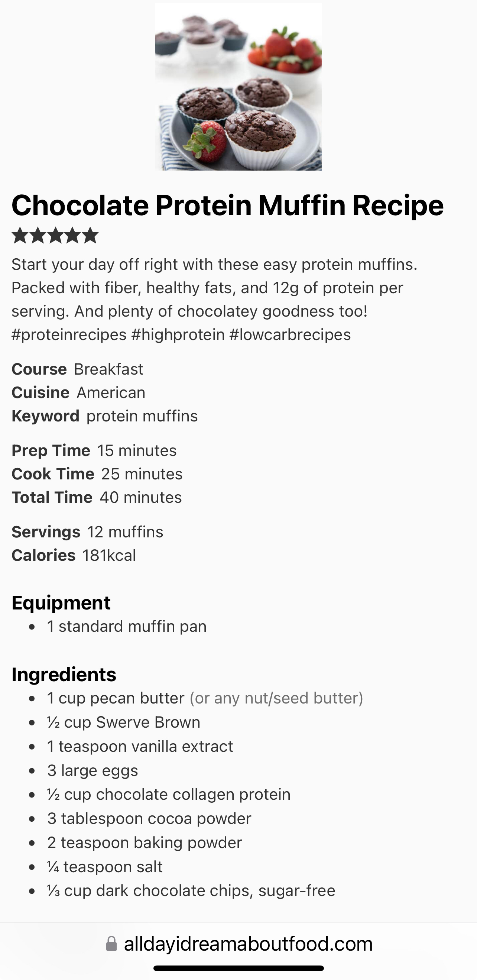Tap the home indicator bar at the bottom
Screen dimensions: 477x980
pyautogui.click(x=238, y=968)
